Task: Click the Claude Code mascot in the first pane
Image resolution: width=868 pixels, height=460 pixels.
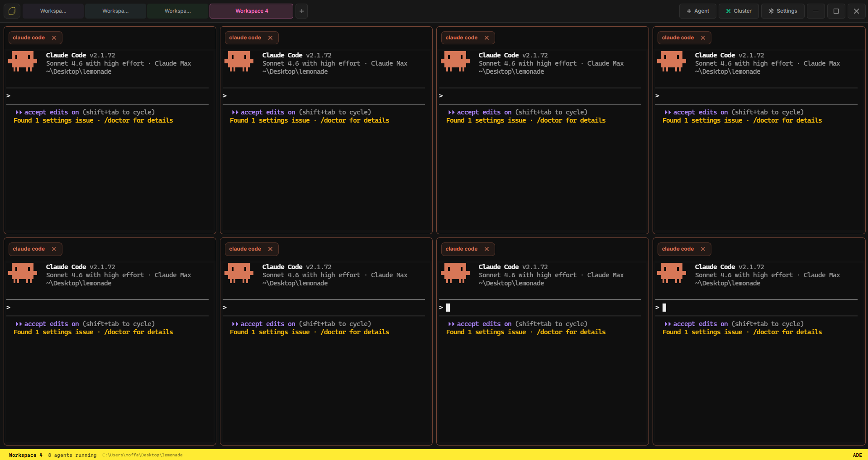Action: click(23, 62)
